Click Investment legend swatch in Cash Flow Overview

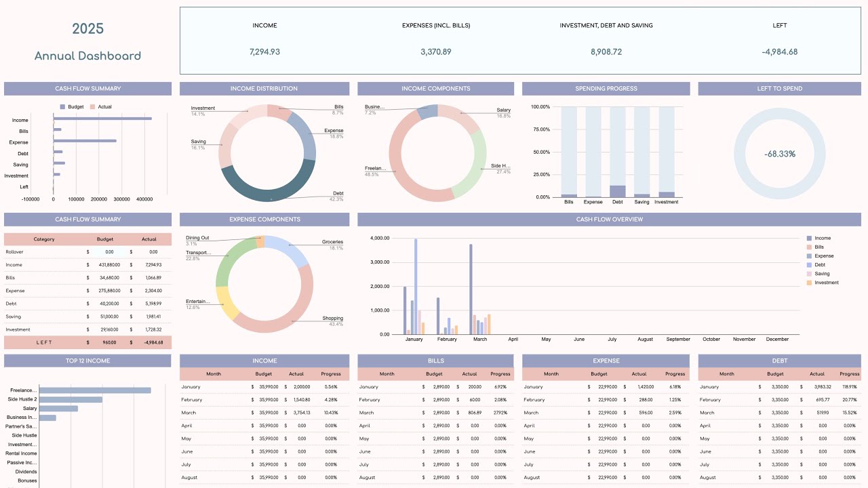click(x=809, y=283)
